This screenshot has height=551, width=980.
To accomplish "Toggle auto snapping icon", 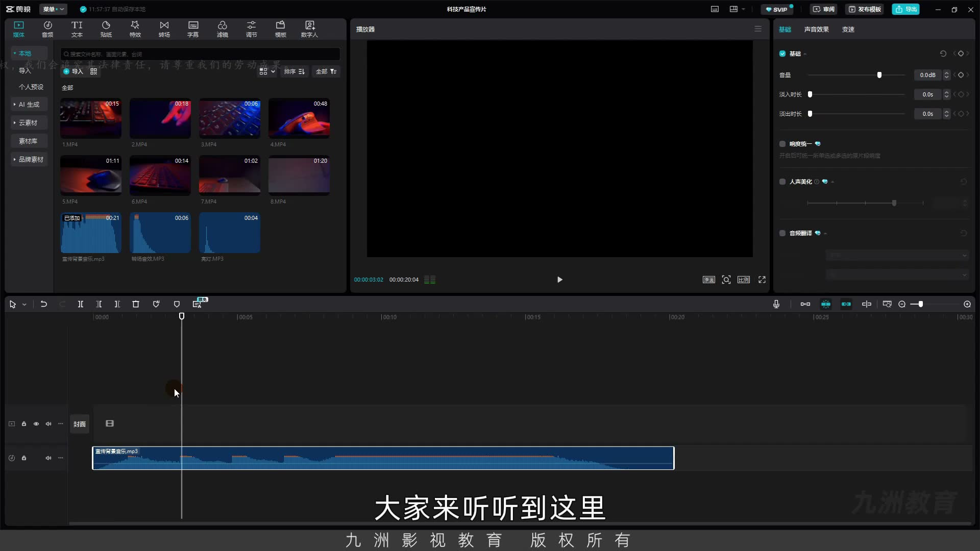I will click(826, 304).
